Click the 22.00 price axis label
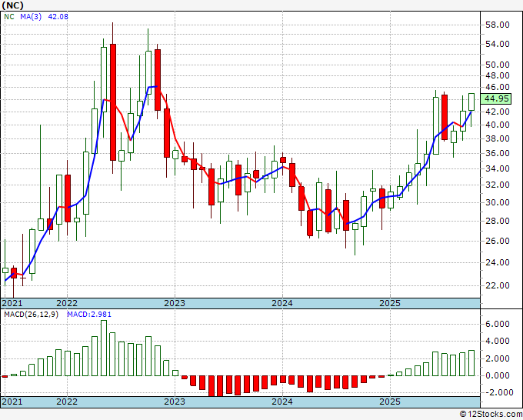This screenshot has height=420, width=523. click(x=498, y=285)
